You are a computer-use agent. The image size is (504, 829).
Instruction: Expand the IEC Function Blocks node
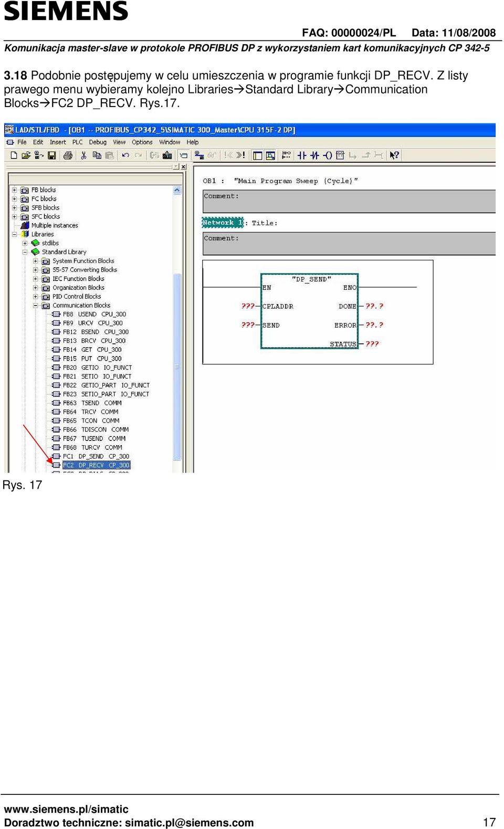click(x=35, y=279)
